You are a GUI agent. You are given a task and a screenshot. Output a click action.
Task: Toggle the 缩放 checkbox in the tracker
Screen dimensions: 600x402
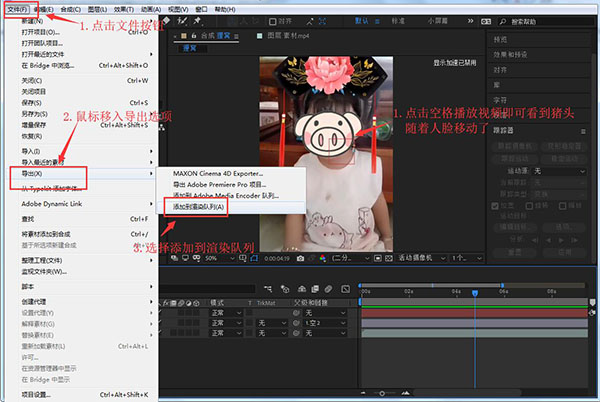[x=562, y=206]
